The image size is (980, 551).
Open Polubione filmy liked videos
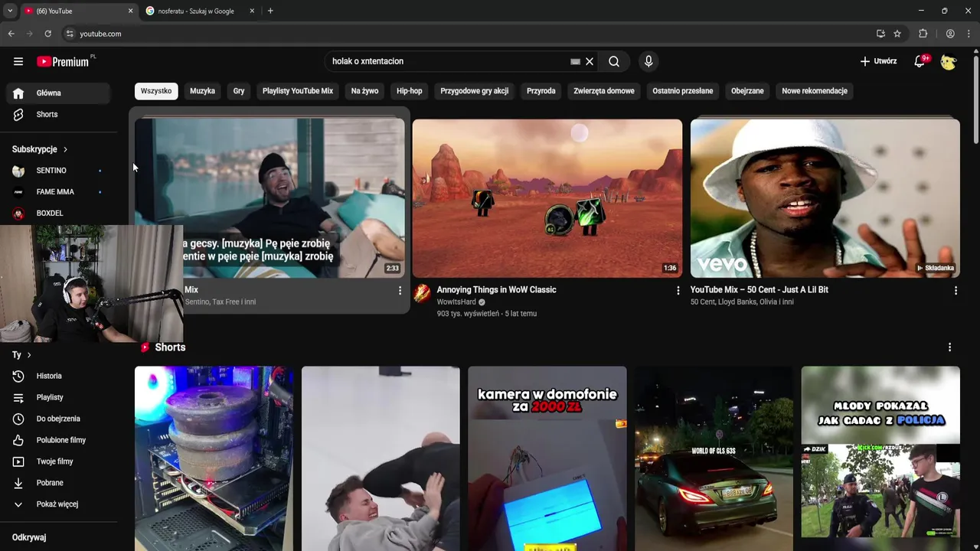tap(60, 440)
